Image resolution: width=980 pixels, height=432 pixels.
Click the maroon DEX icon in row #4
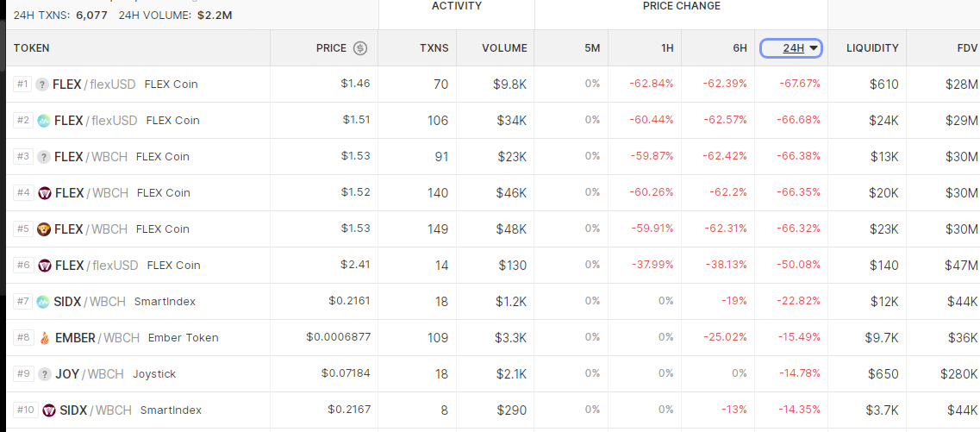click(x=44, y=193)
